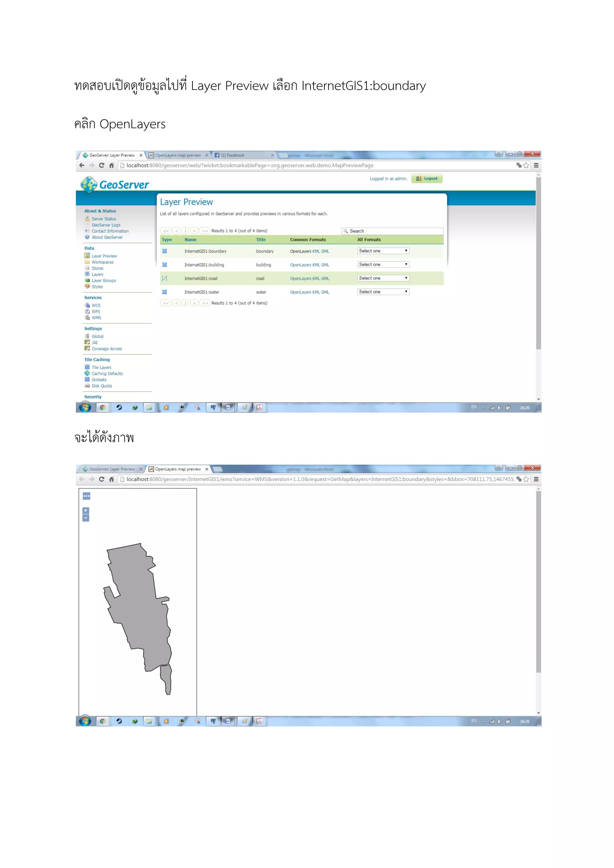
Task: Open GML link for InternetGIS1:road
Action: 325,279
